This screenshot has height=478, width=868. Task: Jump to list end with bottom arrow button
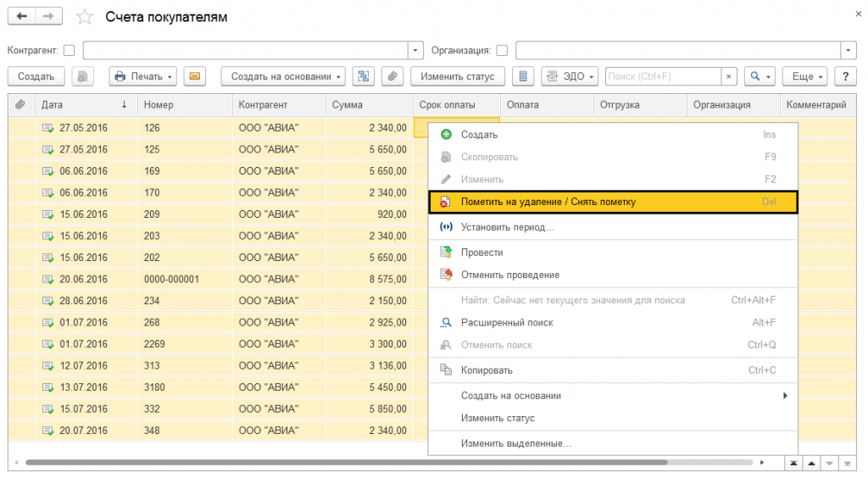[848, 464]
